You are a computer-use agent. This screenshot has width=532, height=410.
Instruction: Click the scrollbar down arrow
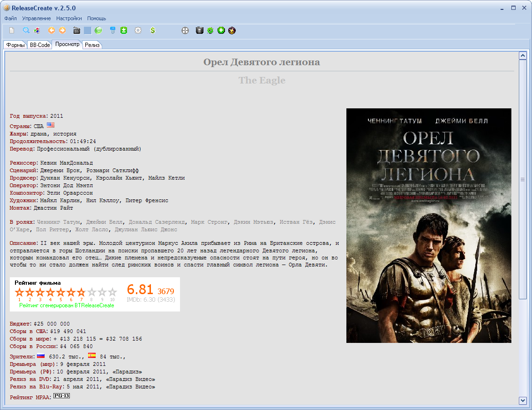(x=523, y=400)
